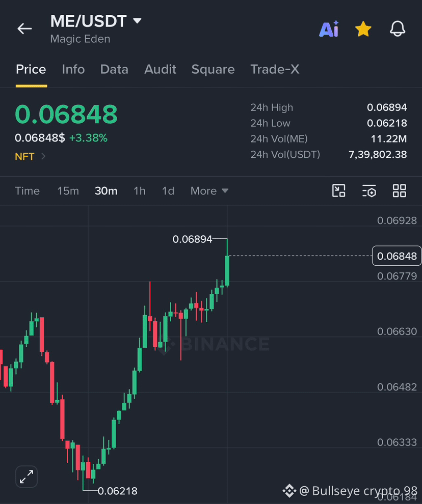Select the 30m chart interval
Screen dimensions: 422x504
tap(106, 191)
